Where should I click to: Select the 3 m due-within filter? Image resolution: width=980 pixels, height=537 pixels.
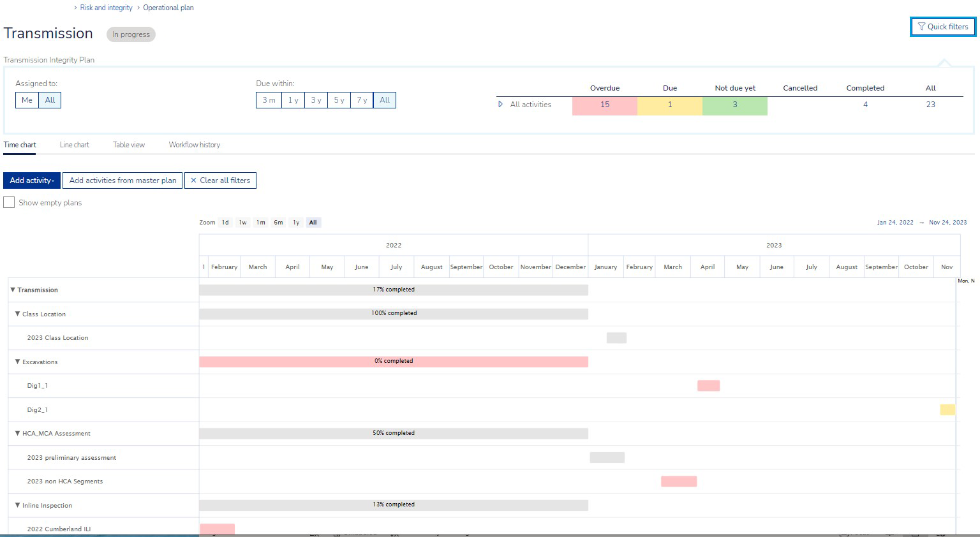(x=268, y=100)
